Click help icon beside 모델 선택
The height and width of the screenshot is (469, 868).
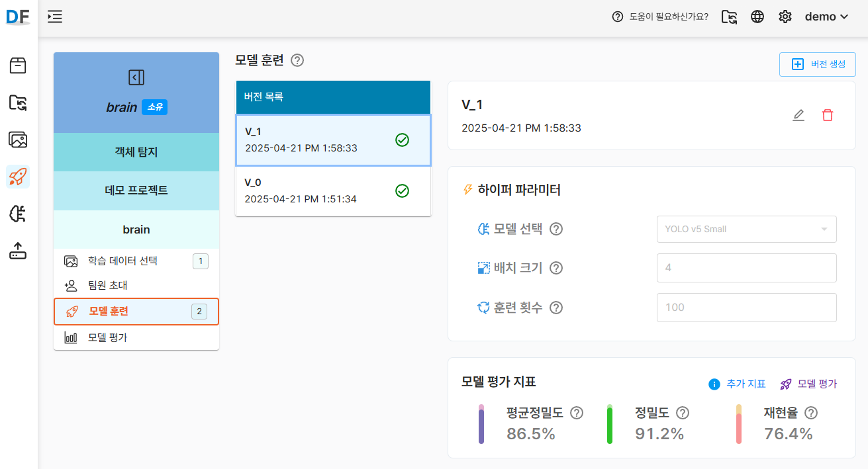(x=556, y=229)
